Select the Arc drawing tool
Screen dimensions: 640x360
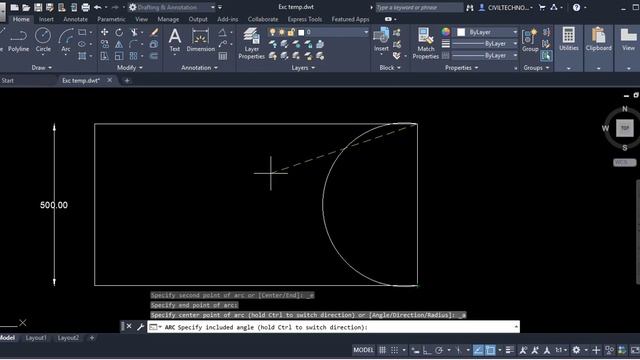pos(66,40)
